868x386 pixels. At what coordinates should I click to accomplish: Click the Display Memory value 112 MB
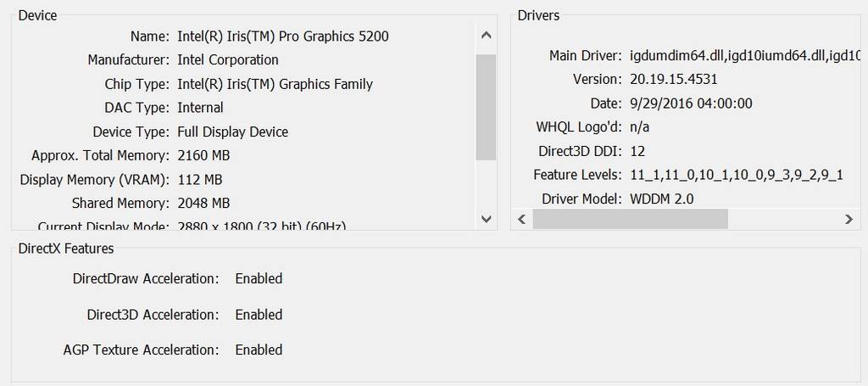(200, 180)
